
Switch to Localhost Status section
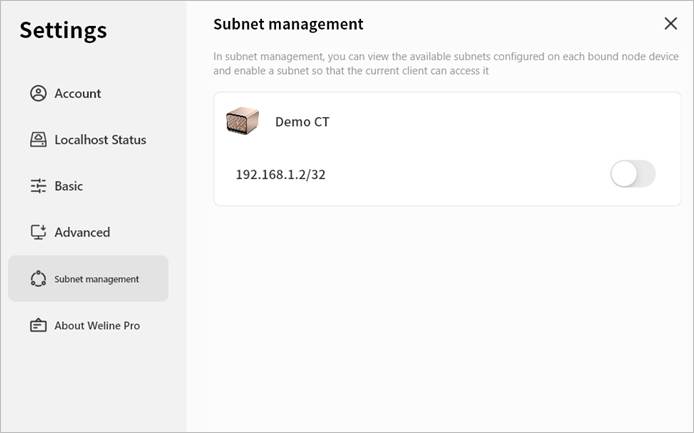(100, 140)
